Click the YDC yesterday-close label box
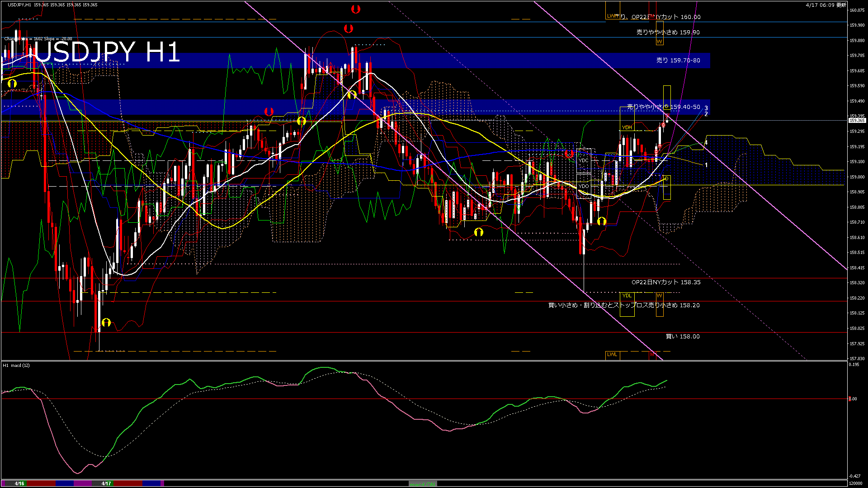 584,160
